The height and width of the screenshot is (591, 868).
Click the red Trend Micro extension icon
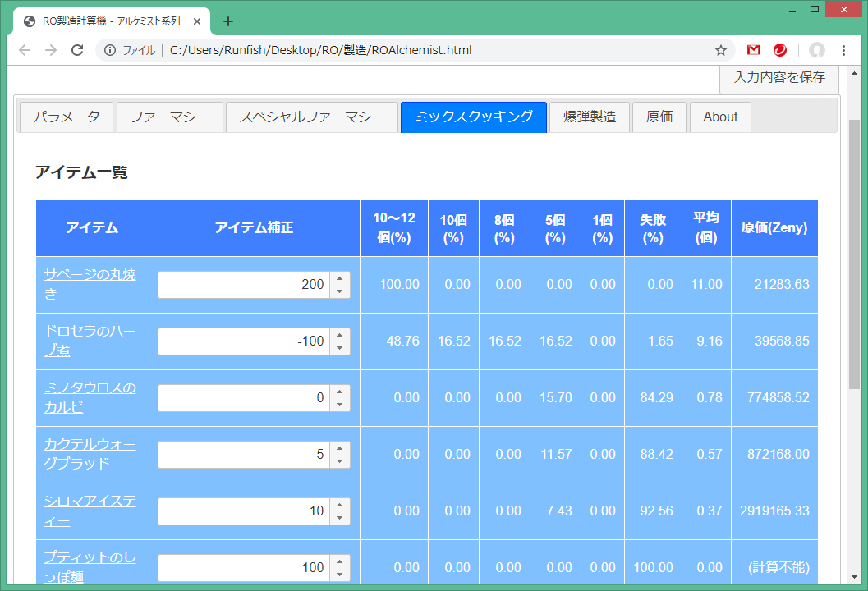(780, 50)
